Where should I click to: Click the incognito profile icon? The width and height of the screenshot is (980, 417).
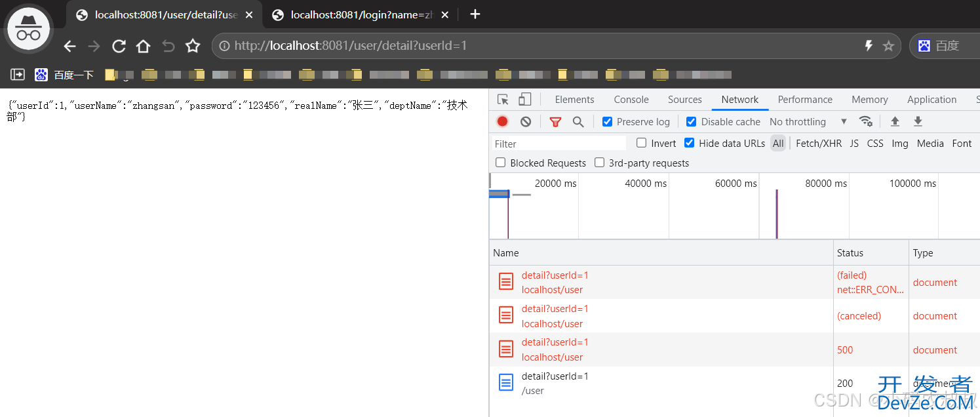pyautogui.click(x=29, y=28)
